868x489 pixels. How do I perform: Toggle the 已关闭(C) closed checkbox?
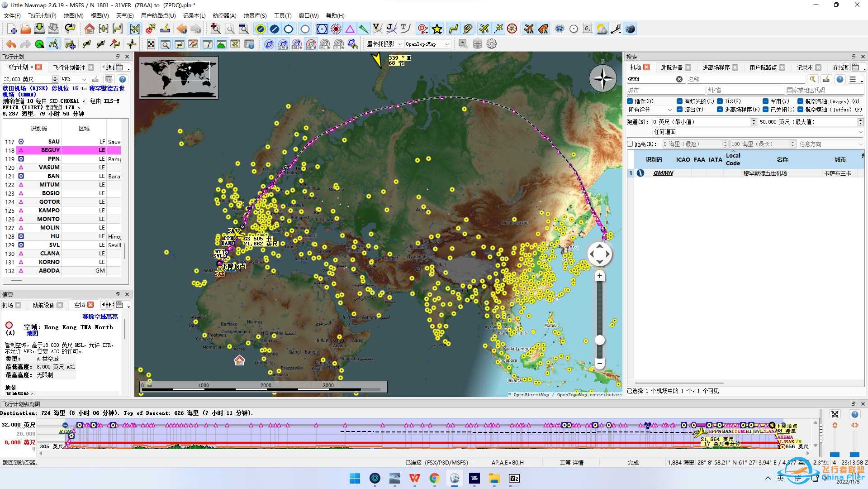[x=765, y=109]
